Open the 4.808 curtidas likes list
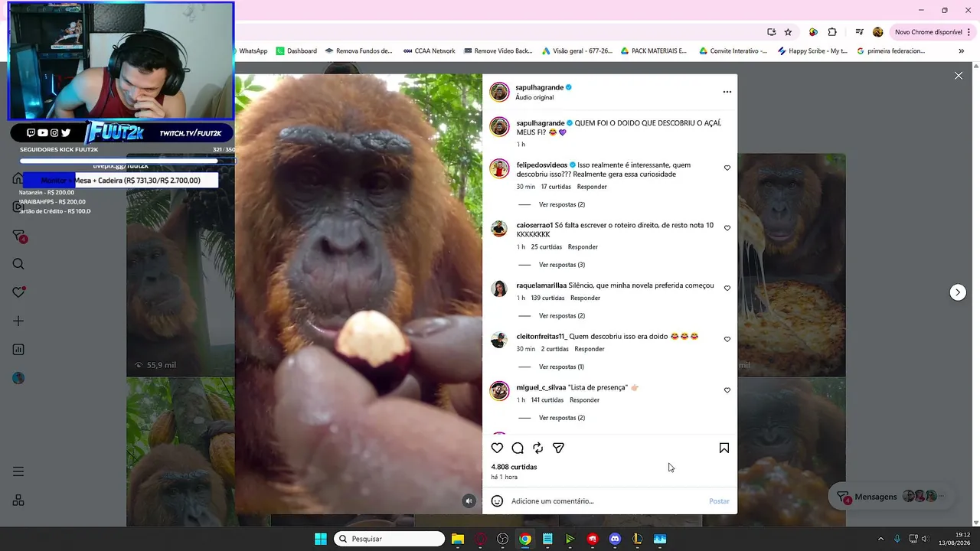980x551 pixels. (x=514, y=467)
